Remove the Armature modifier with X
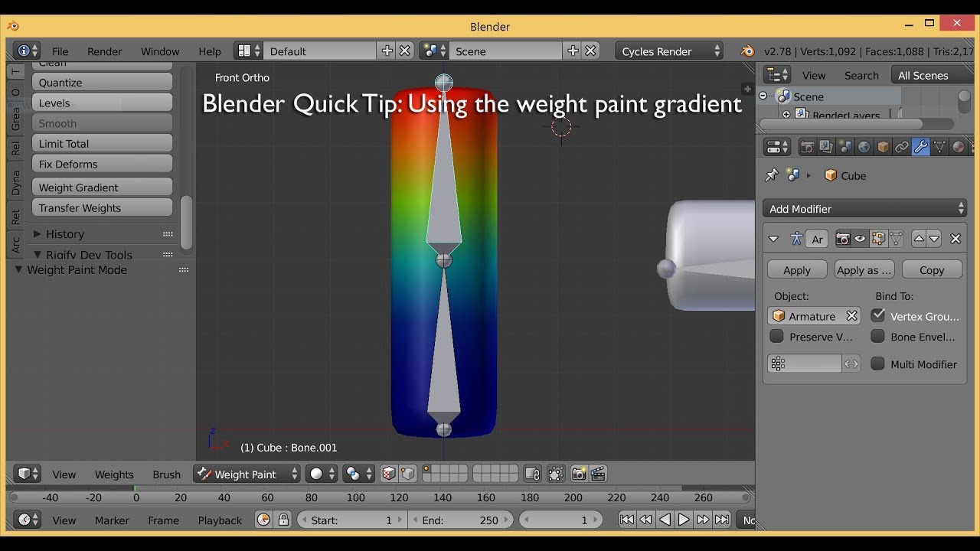Viewport: 980px width, 551px height. [955, 239]
